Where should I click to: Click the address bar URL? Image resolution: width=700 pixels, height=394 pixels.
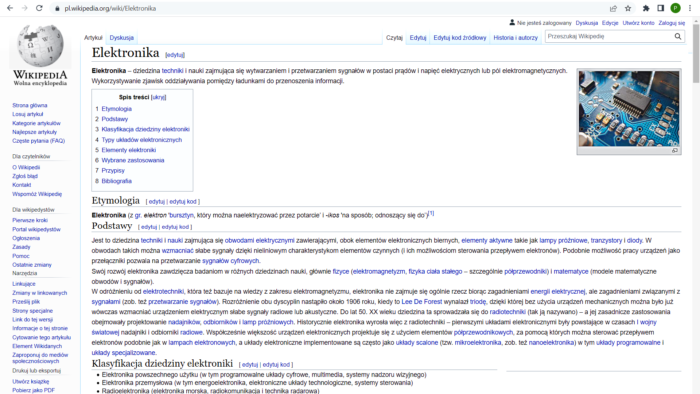(x=110, y=8)
